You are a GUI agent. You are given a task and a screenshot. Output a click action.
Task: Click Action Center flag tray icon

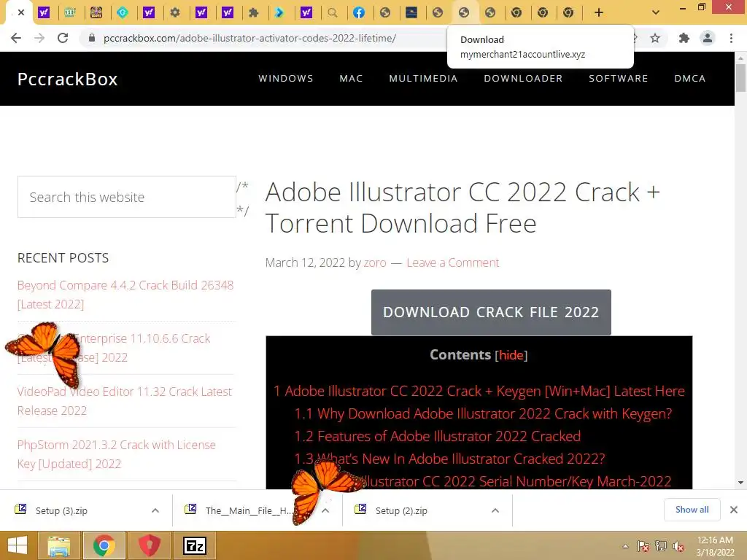(643, 546)
